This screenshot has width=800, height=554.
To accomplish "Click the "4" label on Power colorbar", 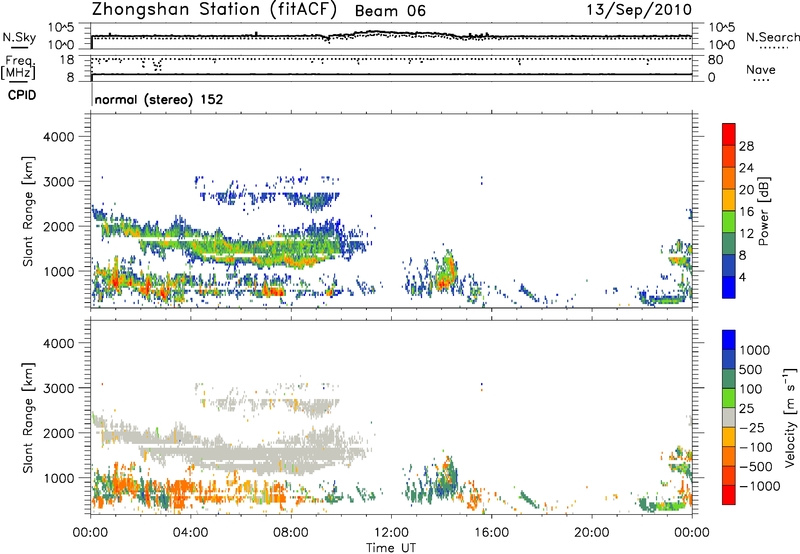I will click(x=743, y=278).
